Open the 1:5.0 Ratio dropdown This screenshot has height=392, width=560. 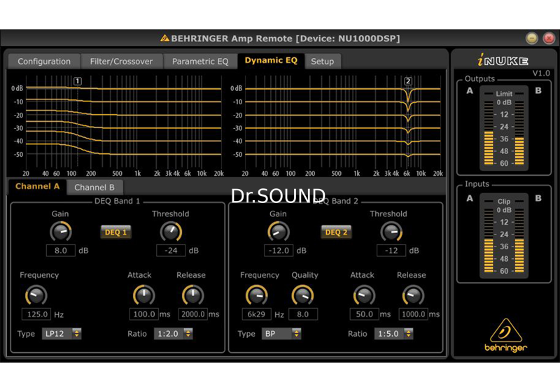394,334
